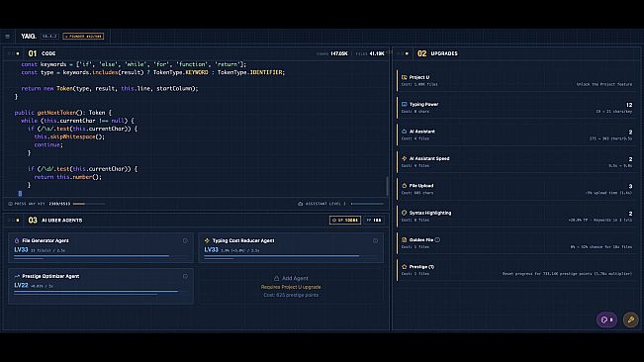Open info for Prestige Optimizer Agent

coord(185,277)
